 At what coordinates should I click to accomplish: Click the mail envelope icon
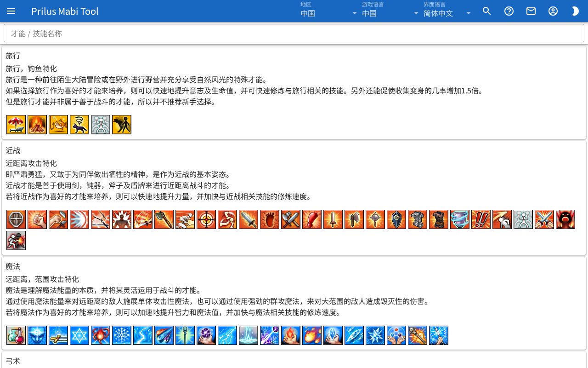(x=531, y=11)
